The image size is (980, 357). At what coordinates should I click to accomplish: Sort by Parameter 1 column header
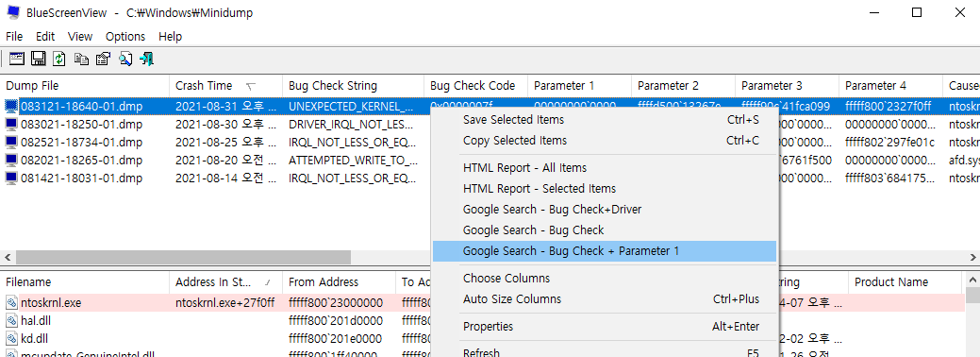pos(579,86)
